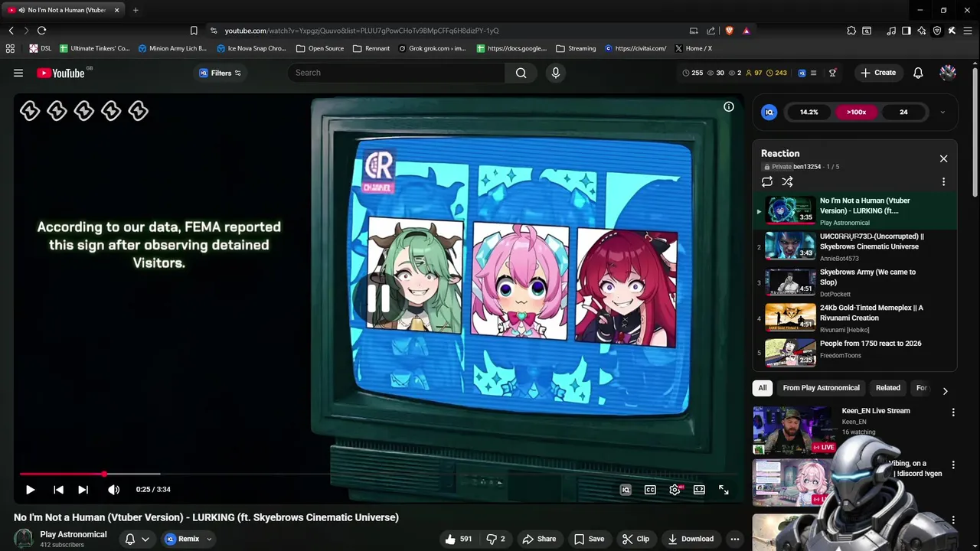Open the notifications bell in header

tap(918, 73)
